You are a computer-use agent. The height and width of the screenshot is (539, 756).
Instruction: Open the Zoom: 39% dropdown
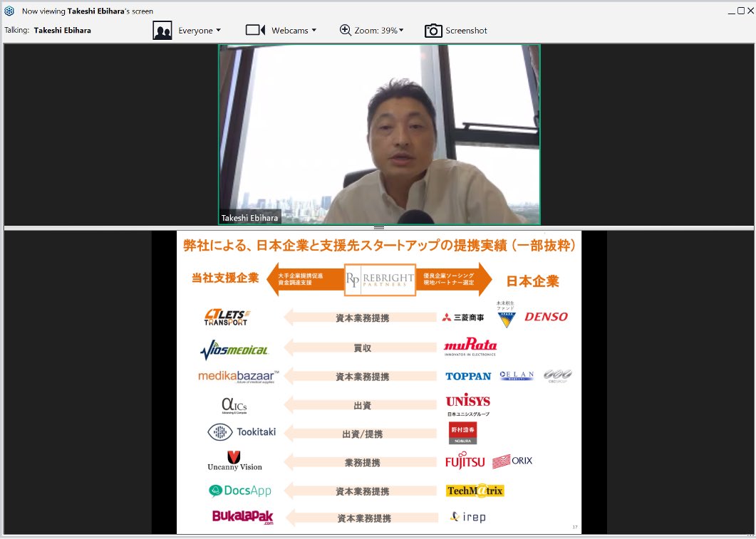coord(379,31)
